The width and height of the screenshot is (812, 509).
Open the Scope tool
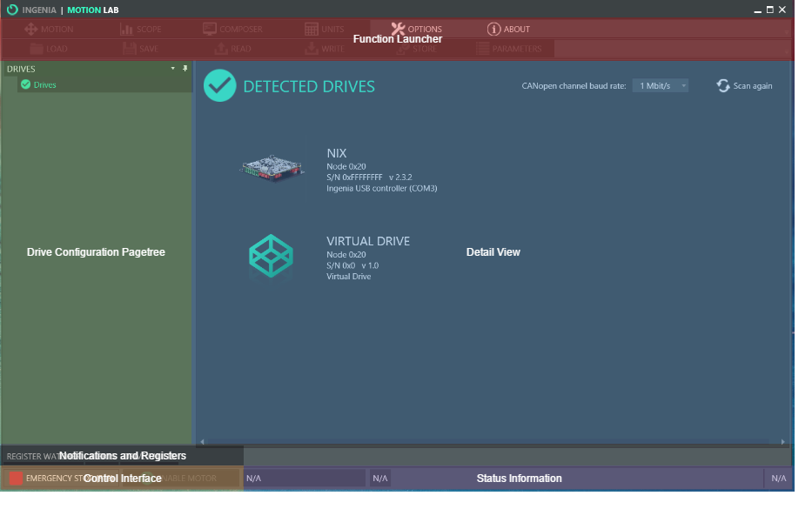[141, 29]
